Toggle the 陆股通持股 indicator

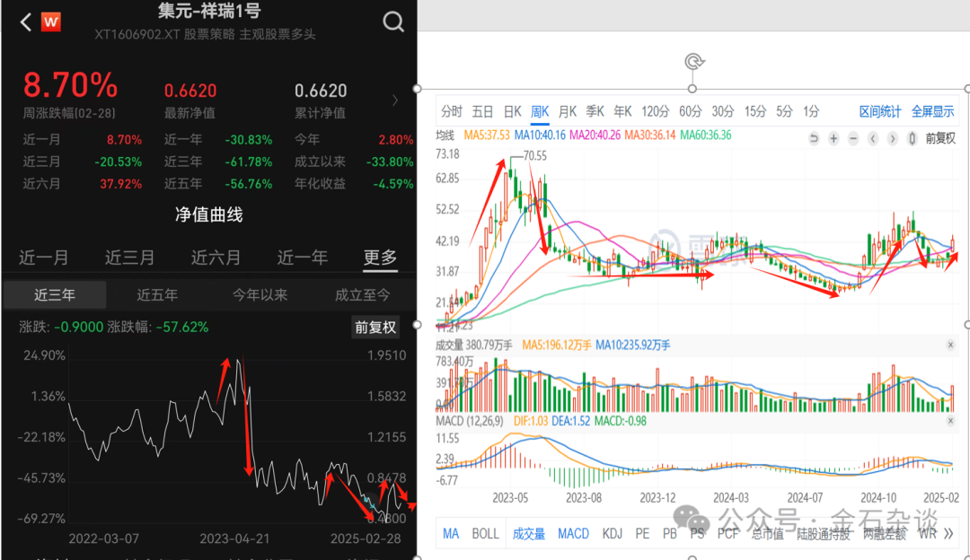pos(824,533)
